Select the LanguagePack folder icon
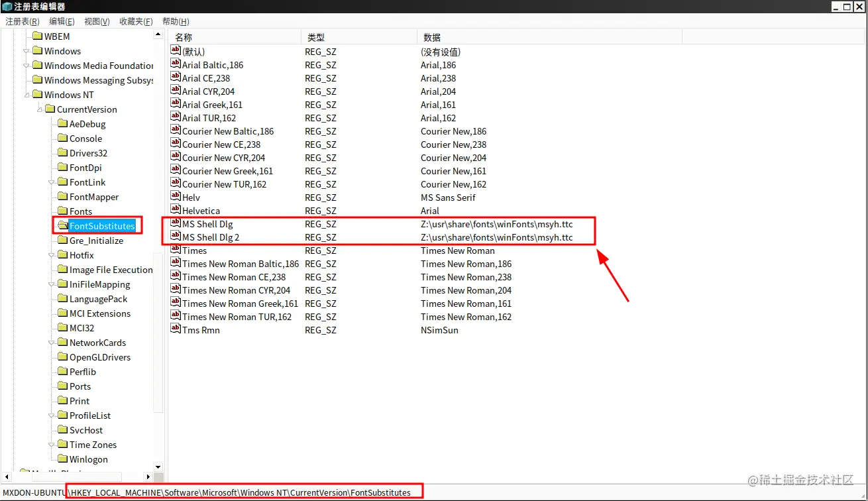 (63, 299)
